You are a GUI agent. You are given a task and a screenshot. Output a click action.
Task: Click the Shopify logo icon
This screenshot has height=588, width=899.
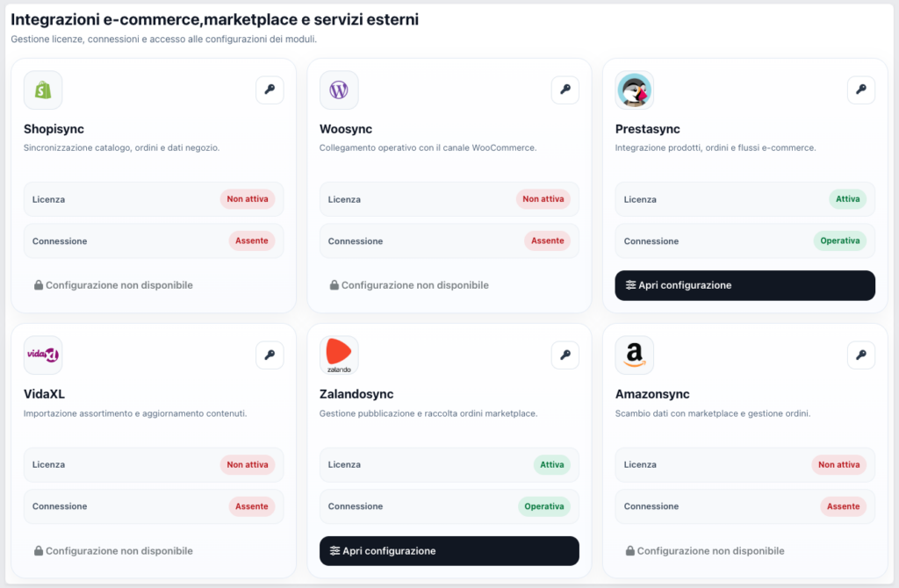point(43,90)
